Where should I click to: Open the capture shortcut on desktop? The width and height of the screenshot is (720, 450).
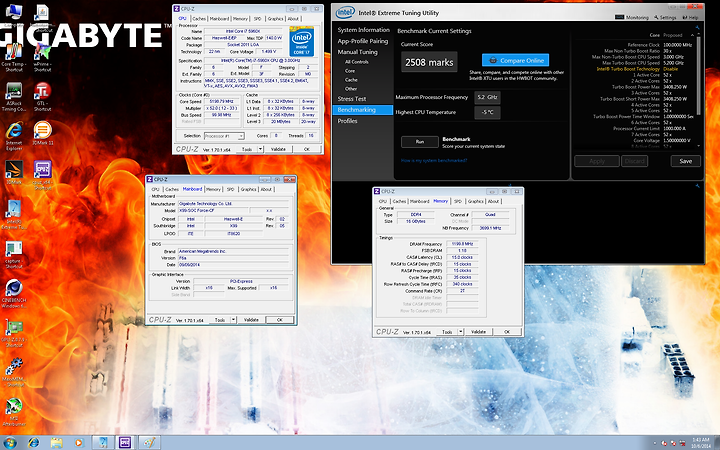click(x=14, y=255)
